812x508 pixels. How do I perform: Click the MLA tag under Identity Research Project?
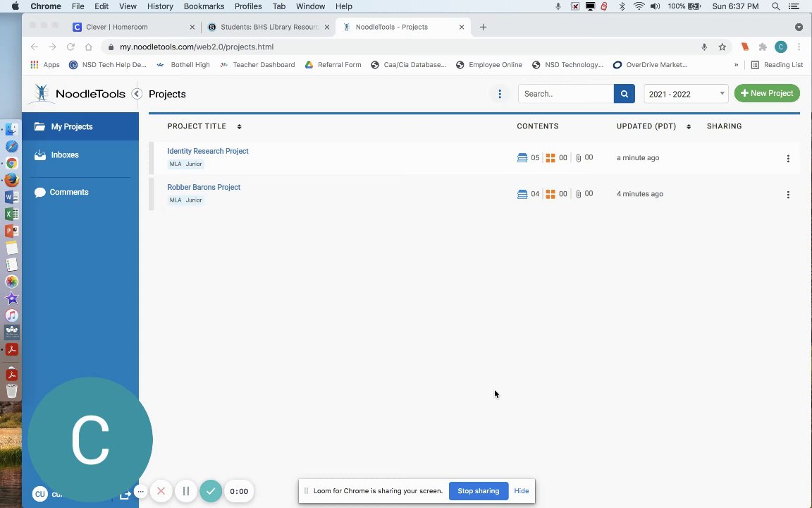tap(176, 164)
